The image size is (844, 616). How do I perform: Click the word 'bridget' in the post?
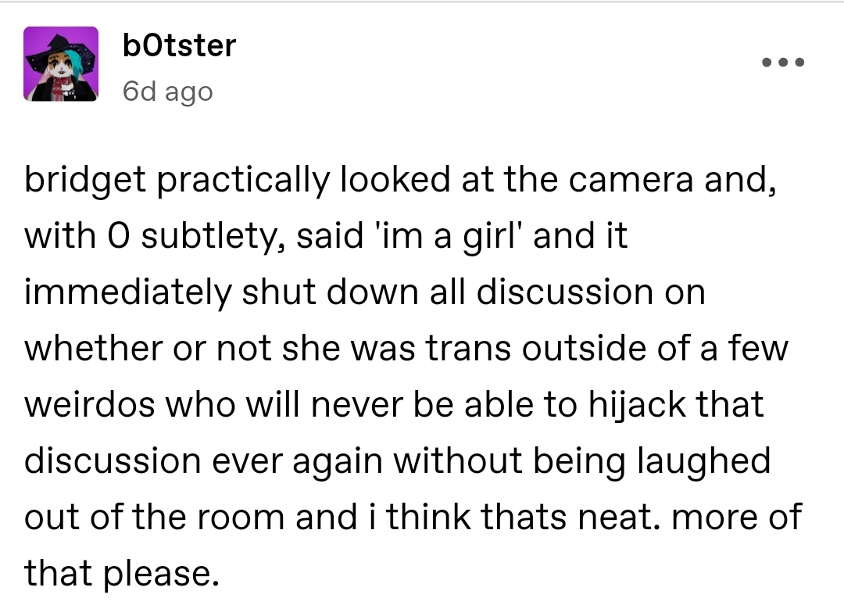pos(85,181)
